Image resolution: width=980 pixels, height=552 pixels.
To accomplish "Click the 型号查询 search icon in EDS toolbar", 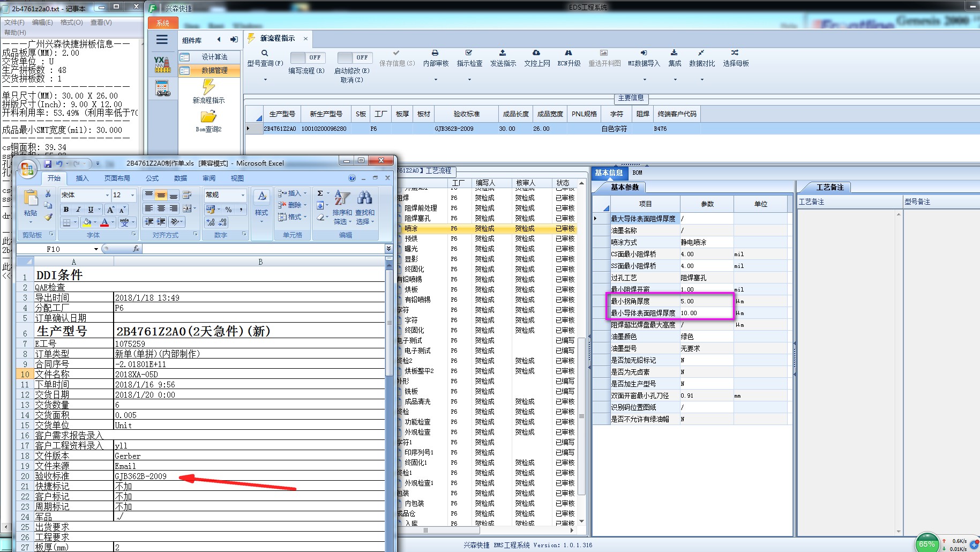I will coord(265,53).
